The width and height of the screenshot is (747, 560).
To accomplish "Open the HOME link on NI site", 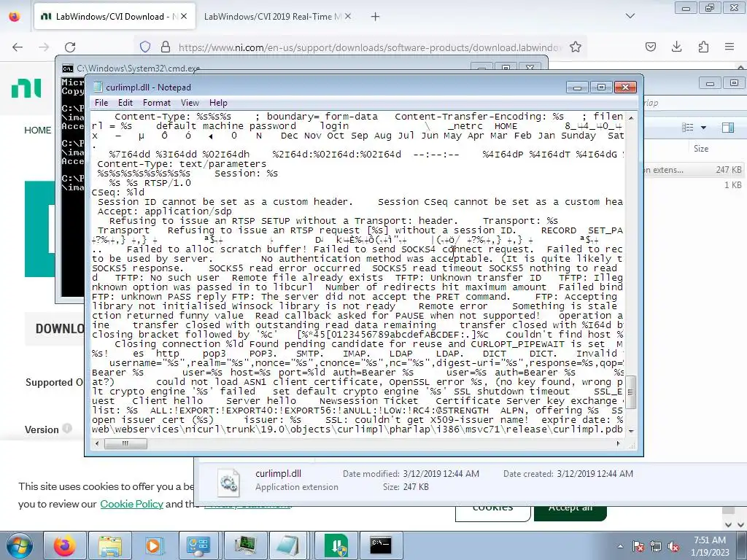I will click(38, 131).
